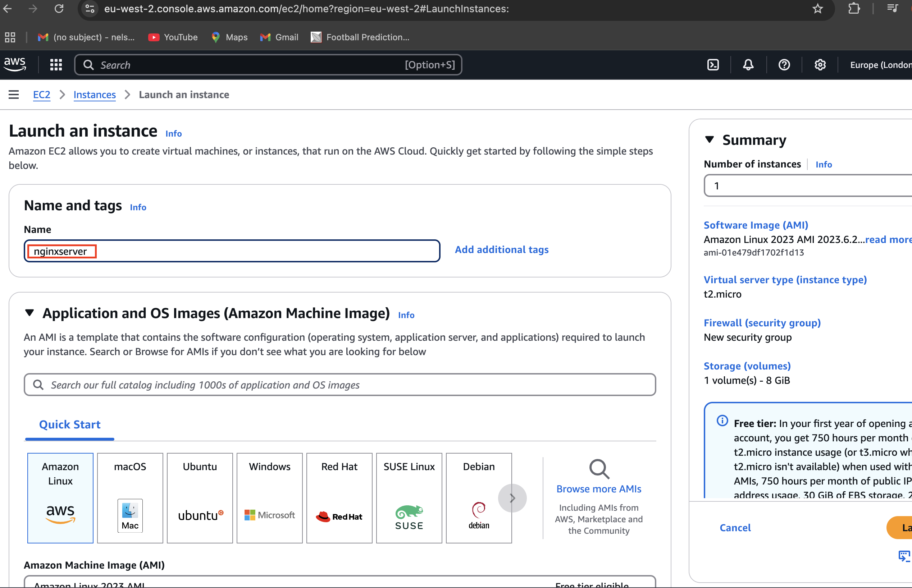Go to EC2 breadcrumb link

[42, 94]
